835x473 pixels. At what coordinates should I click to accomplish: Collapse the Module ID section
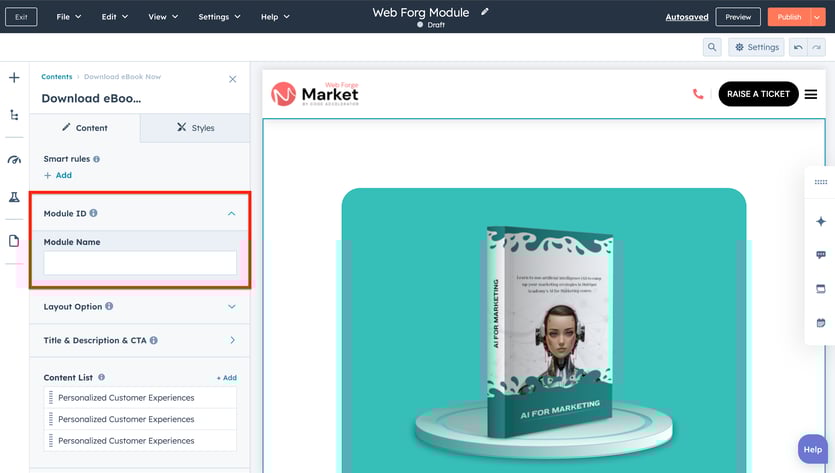(231, 213)
